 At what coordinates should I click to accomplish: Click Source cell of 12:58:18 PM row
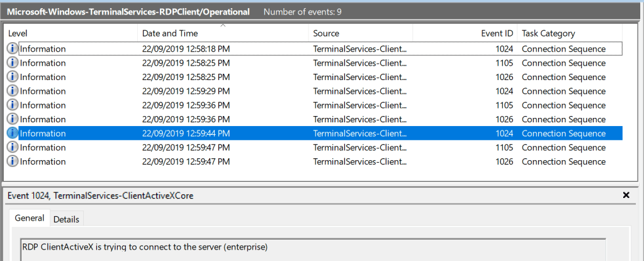[360, 49]
